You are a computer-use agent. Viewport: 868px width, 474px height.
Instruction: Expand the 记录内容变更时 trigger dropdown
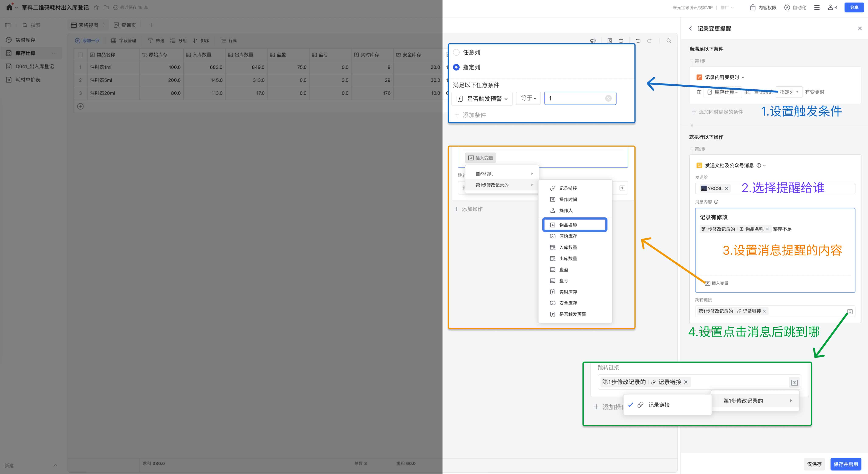click(743, 78)
